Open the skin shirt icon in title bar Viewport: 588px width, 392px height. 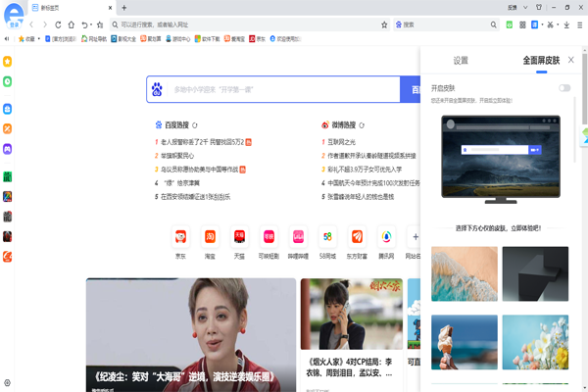(539, 7)
